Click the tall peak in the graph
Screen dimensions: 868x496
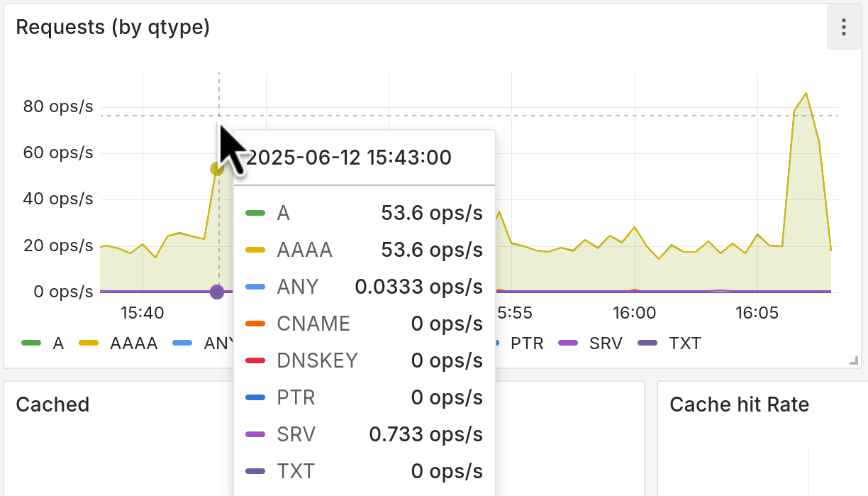pyautogui.click(x=806, y=93)
